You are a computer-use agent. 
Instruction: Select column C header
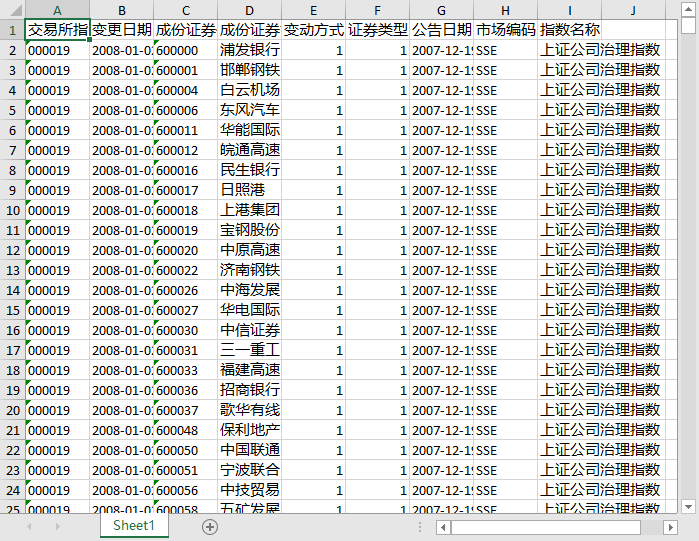(x=185, y=10)
